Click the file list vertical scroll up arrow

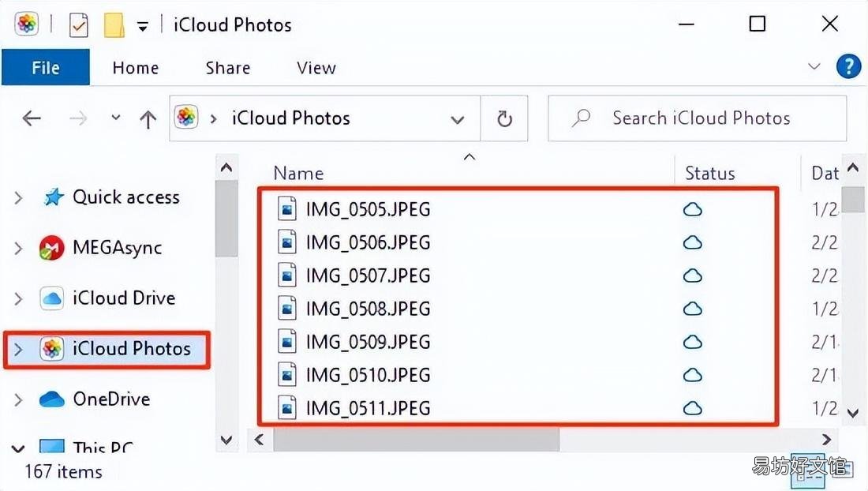click(x=853, y=167)
